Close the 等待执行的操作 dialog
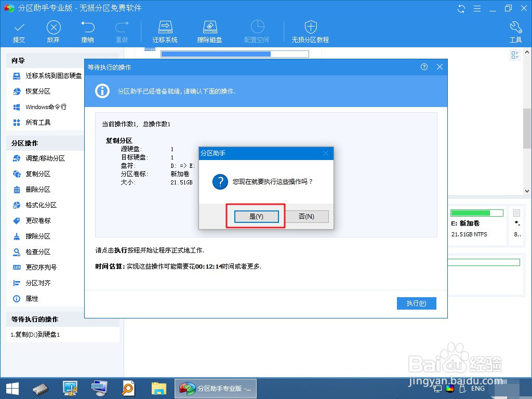This screenshot has height=399, width=532. click(440, 67)
